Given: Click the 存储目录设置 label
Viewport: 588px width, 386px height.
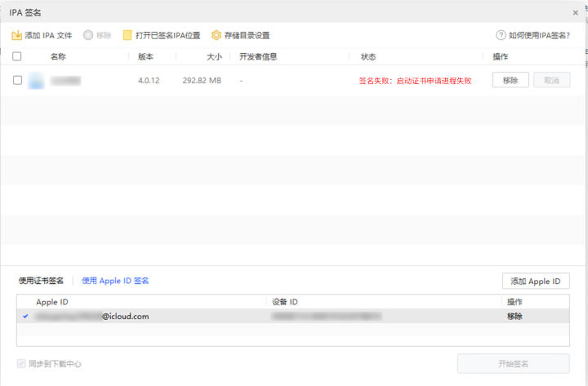Looking at the screenshot, I should [247, 35].
